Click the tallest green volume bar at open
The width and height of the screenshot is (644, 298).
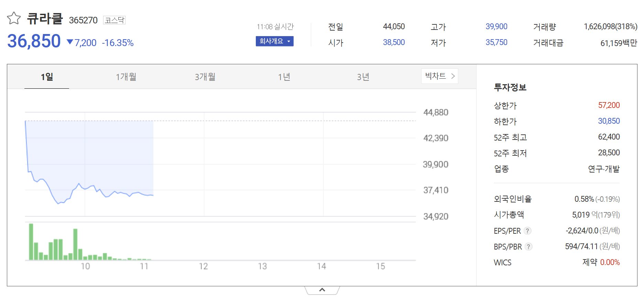click(31, 242)
